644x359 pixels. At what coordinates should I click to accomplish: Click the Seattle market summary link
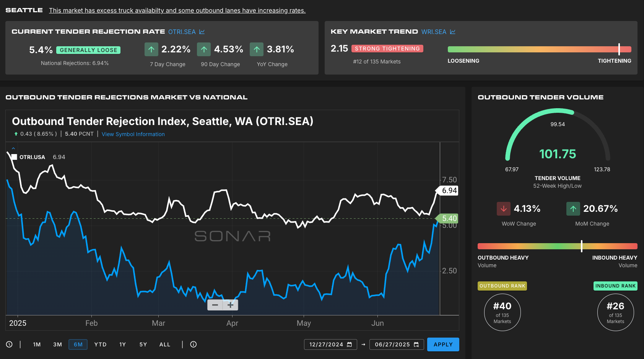tap(177, 11)
